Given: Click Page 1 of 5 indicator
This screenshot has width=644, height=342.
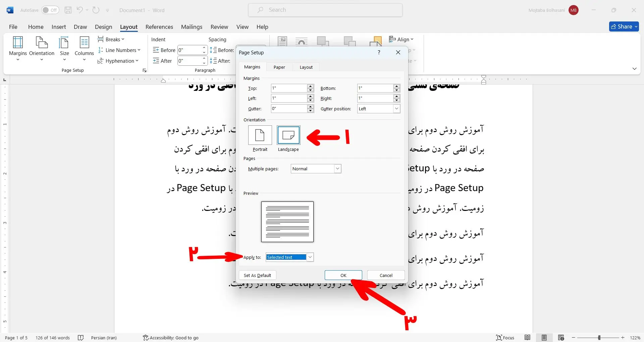Looking at the screenshot, I should tap(16, 338).
